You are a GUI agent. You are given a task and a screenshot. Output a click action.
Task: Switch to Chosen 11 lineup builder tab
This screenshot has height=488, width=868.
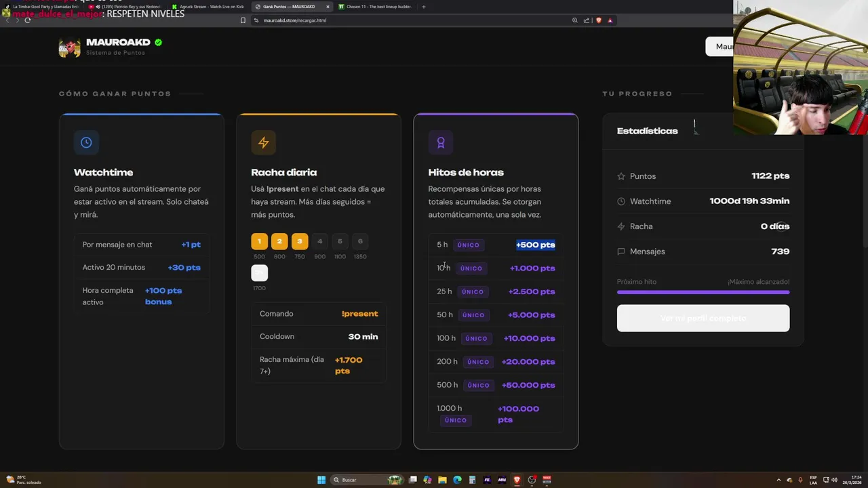[377, 7]
